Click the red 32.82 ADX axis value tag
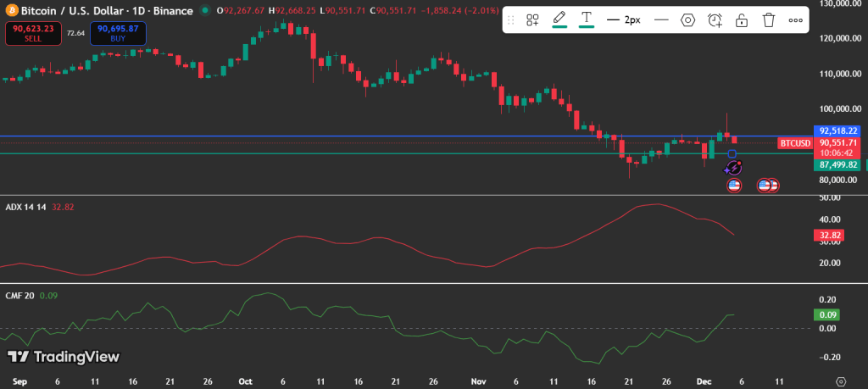The height and width of the screenshot is (389, 868). pyautogui.click(x=828, y=235)
